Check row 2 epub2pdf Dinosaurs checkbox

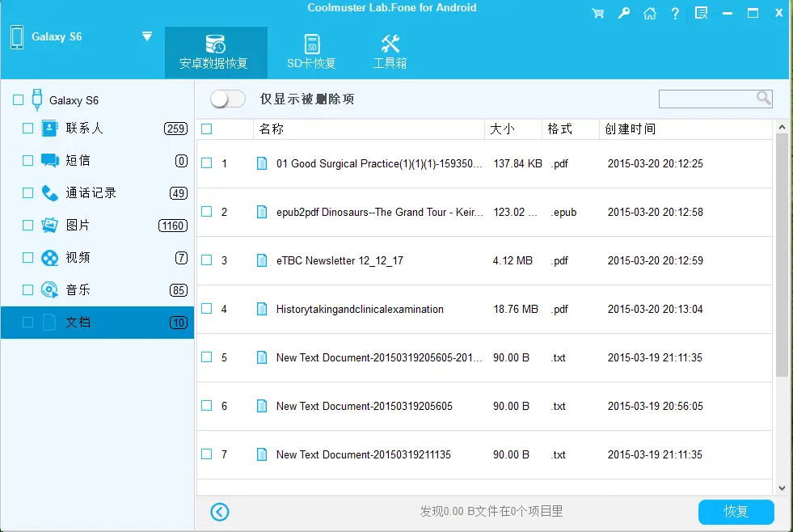coord(206,211)
